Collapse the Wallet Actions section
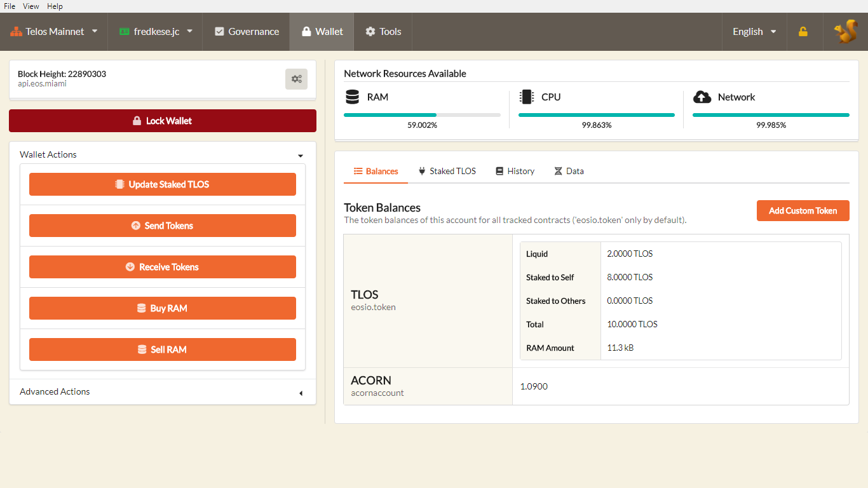This screenshot has width=868, height=488. click(163, 154)
